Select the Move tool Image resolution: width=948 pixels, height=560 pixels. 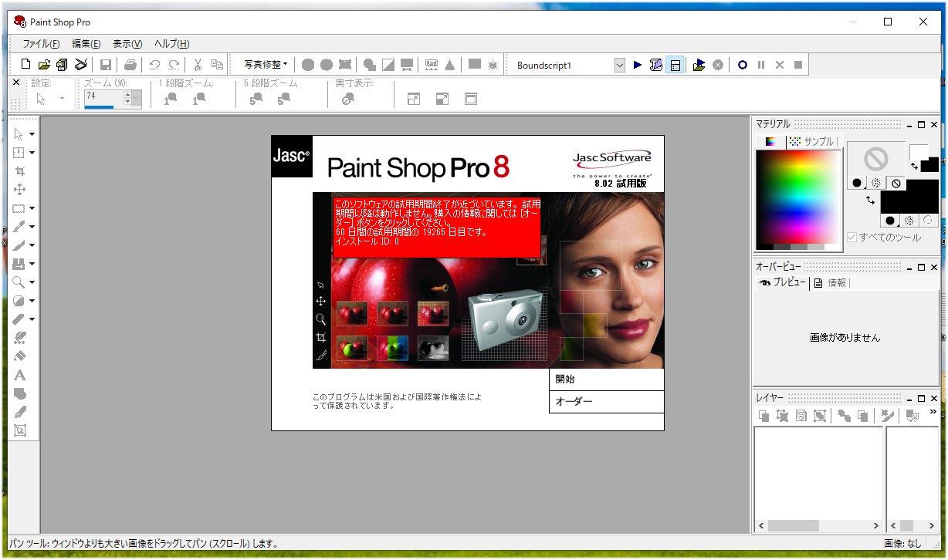[x=20, y=189]
